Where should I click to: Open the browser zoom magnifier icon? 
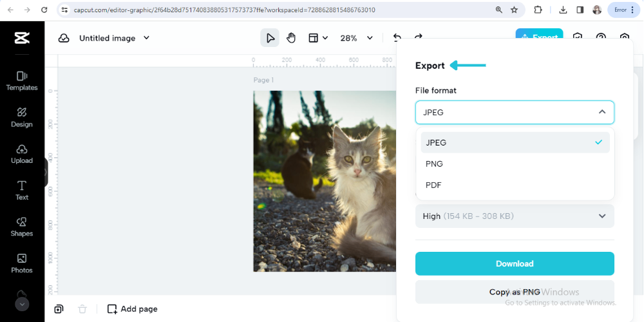click(499, 10)
